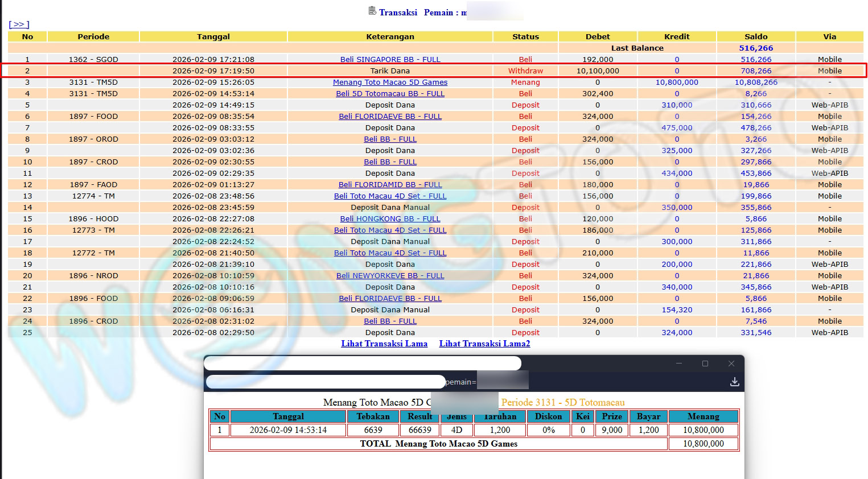Viewport: 868px width, 479px height.
Task: Open Beli HONGKONG BB - FULL link
Action: [x=390, y=219]
